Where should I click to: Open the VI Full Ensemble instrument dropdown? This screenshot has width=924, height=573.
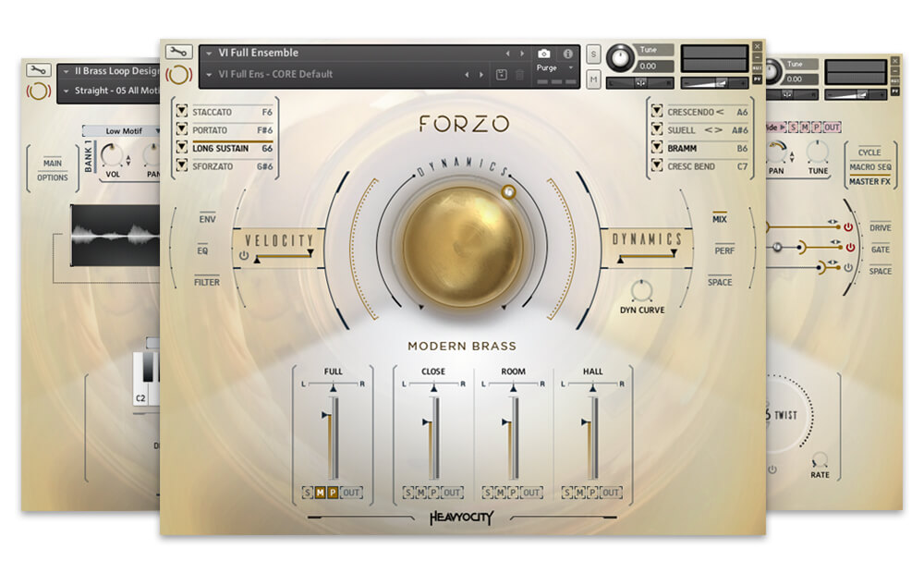coord(209,53)
